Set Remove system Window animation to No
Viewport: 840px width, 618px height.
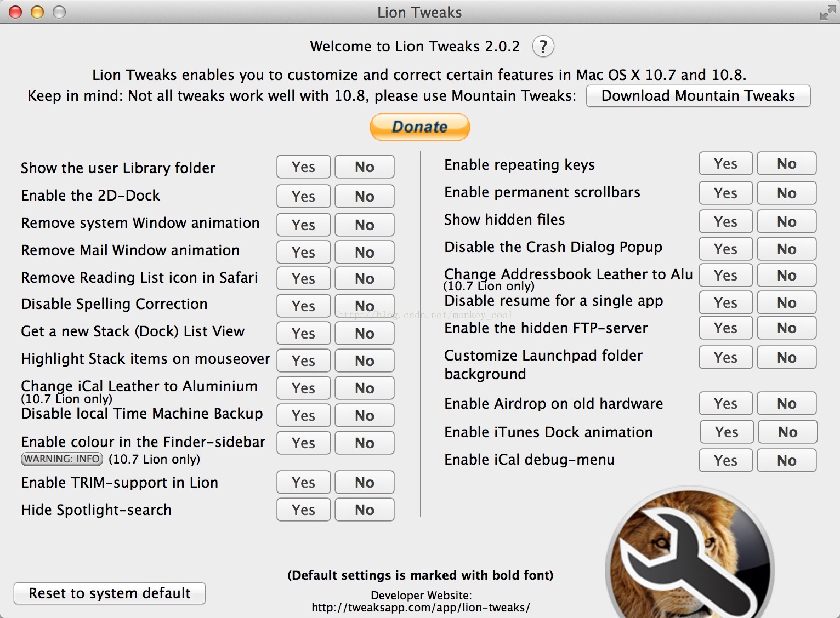365,225
